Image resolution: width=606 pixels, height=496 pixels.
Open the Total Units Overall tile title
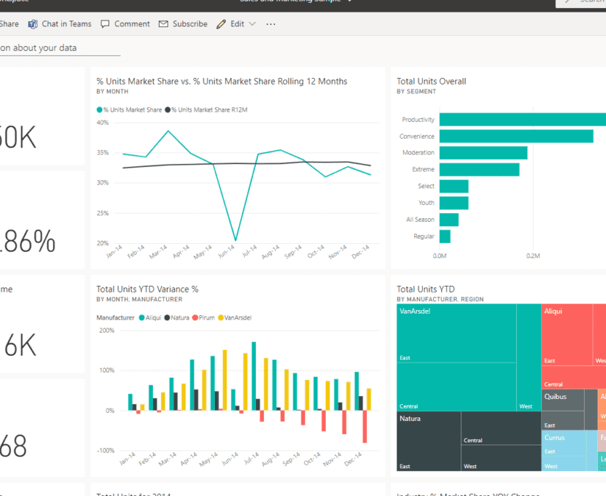(x=431, y=82)
